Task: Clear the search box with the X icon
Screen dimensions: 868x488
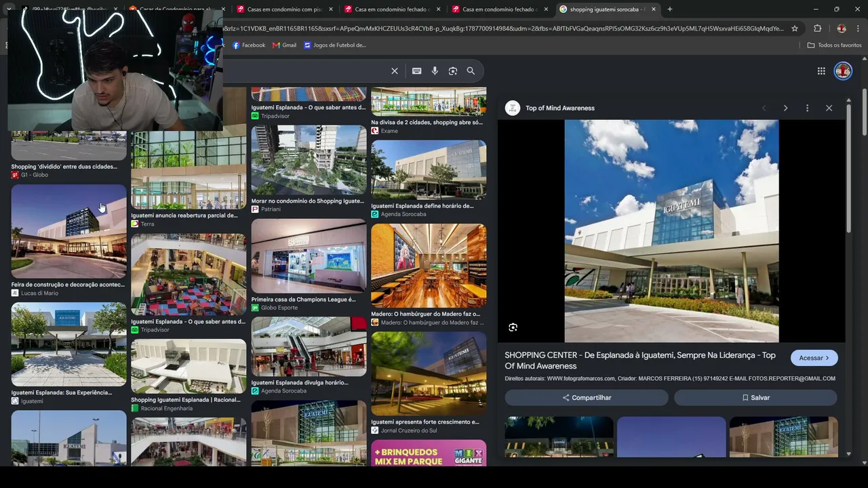Action: point(395,71)
